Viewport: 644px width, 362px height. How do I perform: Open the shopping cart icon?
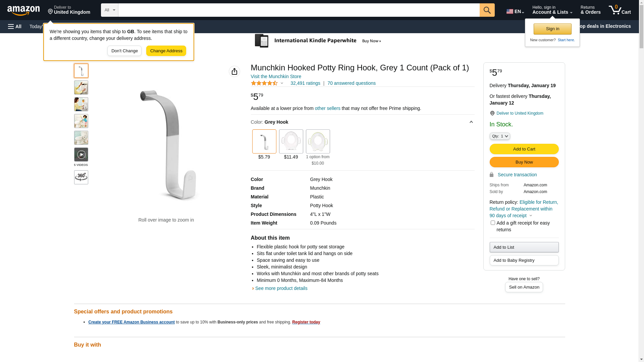pyautogui.click(x=619, y=10)
